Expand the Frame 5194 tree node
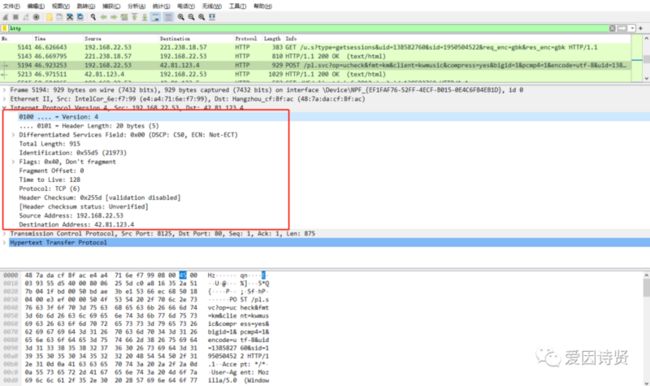 click(5, 90)
